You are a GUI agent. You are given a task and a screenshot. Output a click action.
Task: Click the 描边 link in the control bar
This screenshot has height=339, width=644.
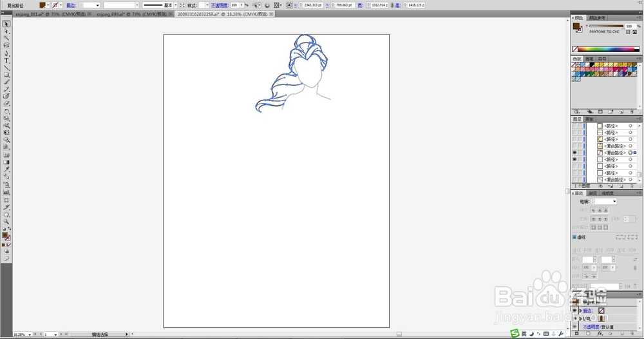(x=71, y=5)
